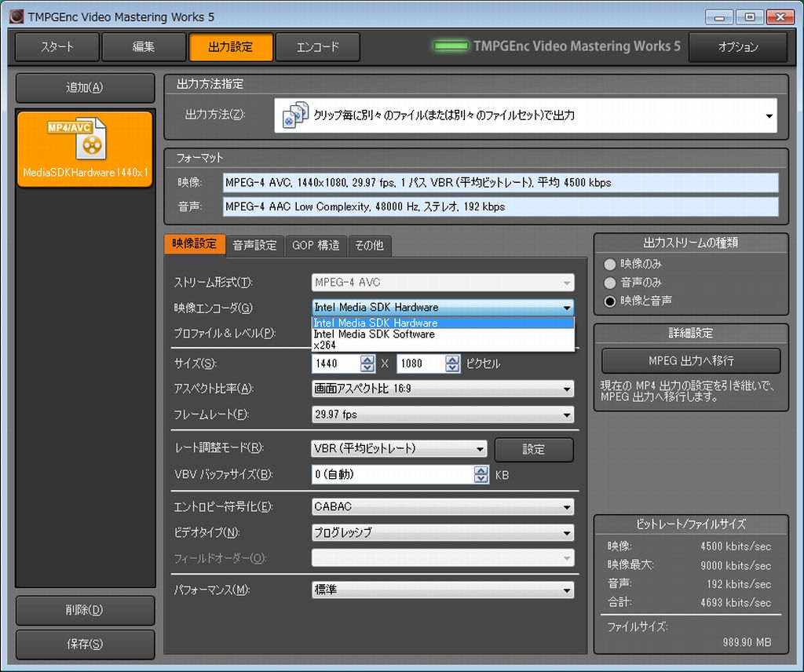Click the multi-file icon in the output method box
The height and width of the screenshot is (672, 804).
coord(295,115)
